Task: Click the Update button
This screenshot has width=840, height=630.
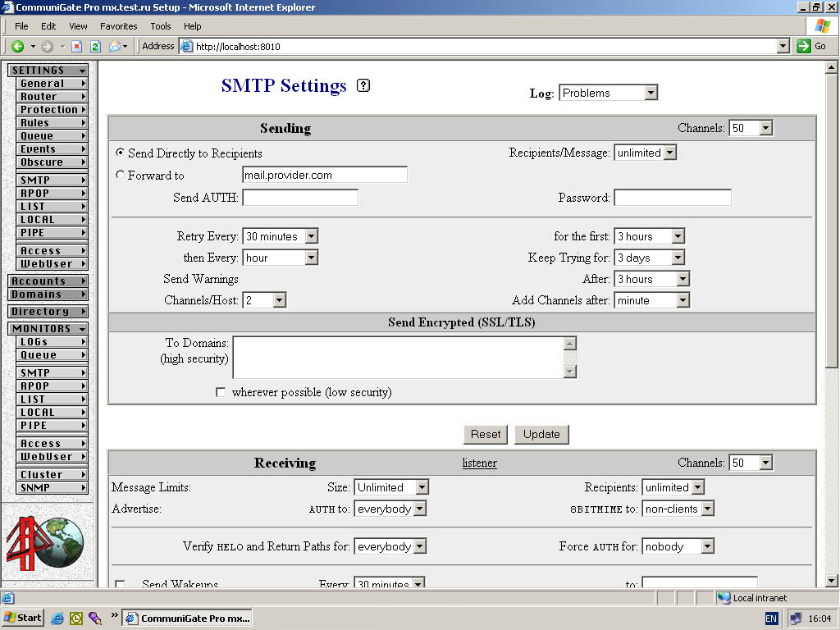Action: coord(541,434)
